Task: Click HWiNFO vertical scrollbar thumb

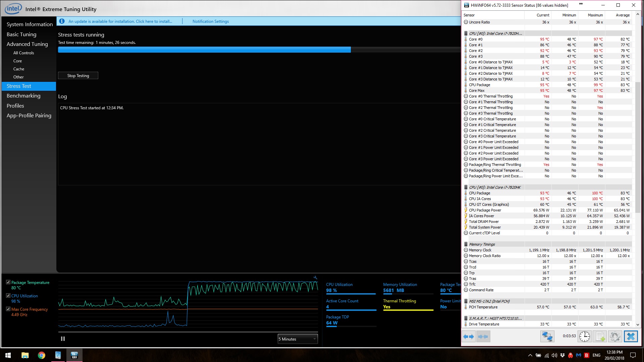Action: 638,147
